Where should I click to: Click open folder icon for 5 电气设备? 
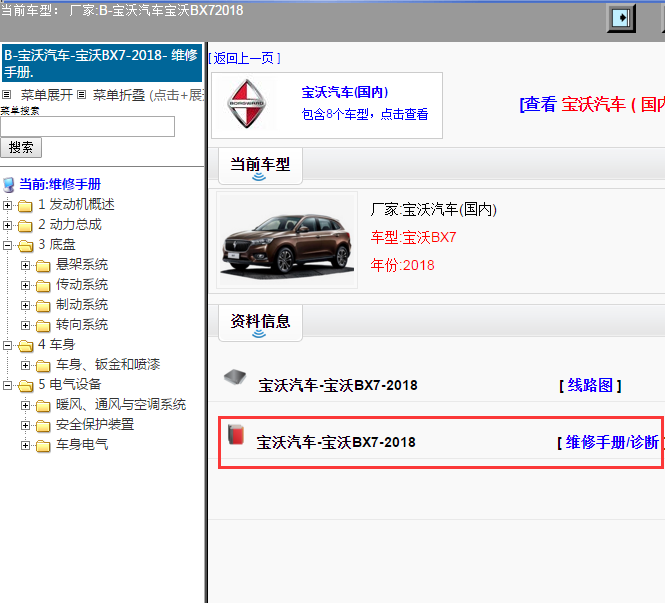(x=25, y=385)
